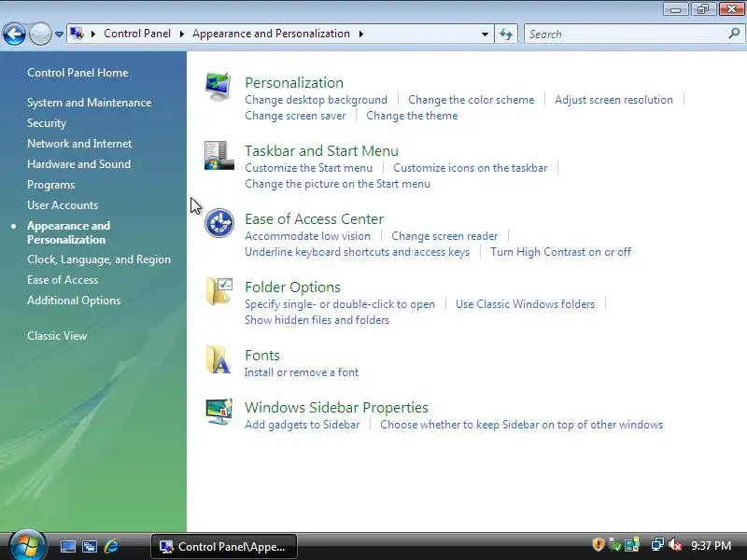Open the Personalization heading
Viewport: 747px width, 560px height.
pyautogui.click(x=294, y=83)
